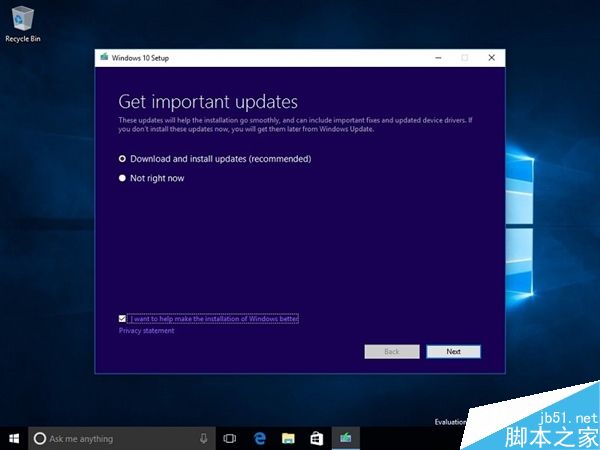Minimize the Windows 10 Setup window
The width and height of the screenshot is (600, 450).
[439, 58]
